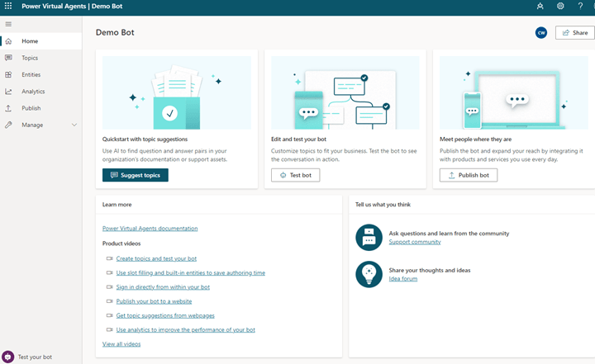Click 'Quickstart with topic suggestions' heading

145,139
